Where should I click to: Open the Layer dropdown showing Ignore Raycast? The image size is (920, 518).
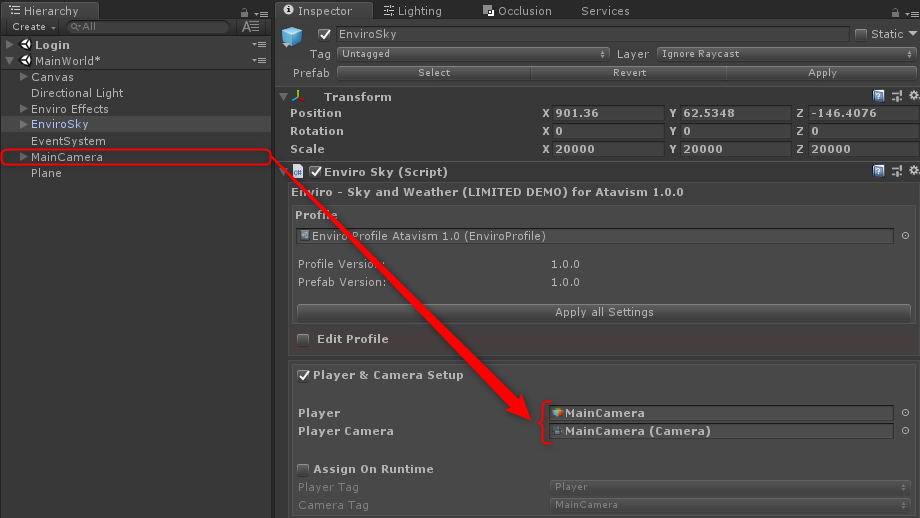coord(784,54)
